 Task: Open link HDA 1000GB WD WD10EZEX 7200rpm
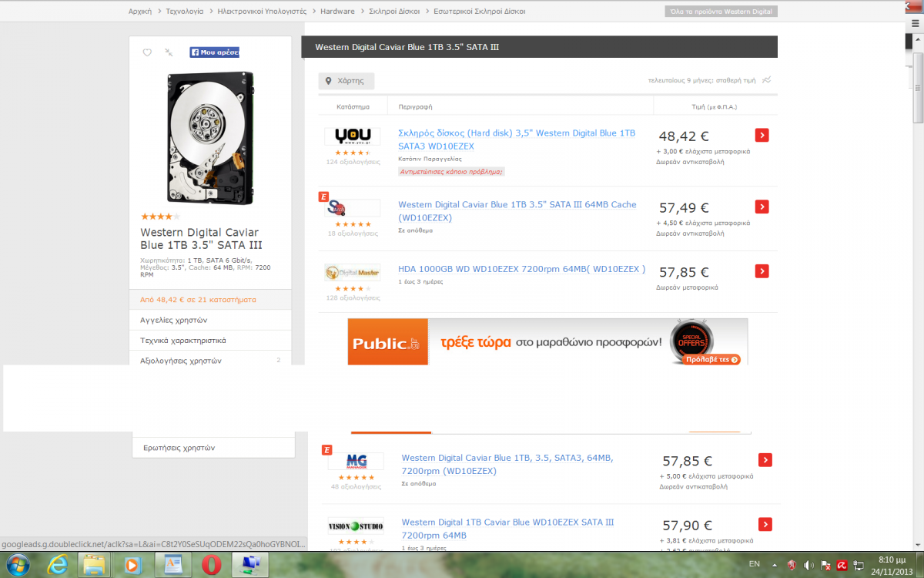coord(521,270)
